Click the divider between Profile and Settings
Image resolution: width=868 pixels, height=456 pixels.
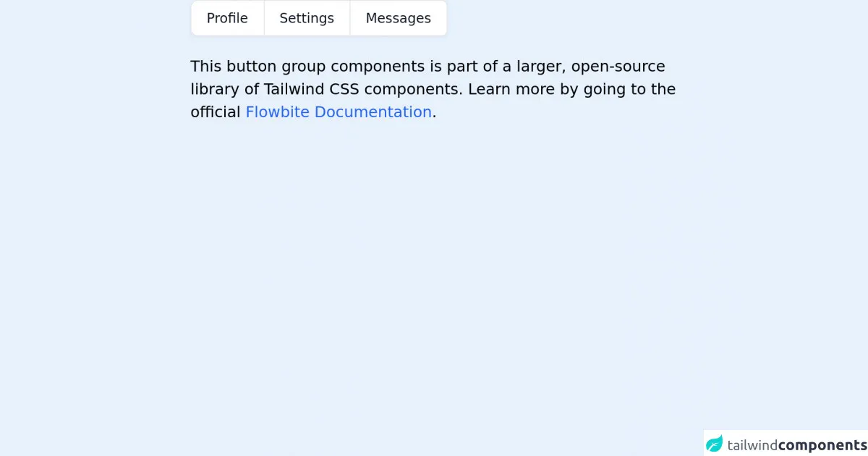pos(264,18)
